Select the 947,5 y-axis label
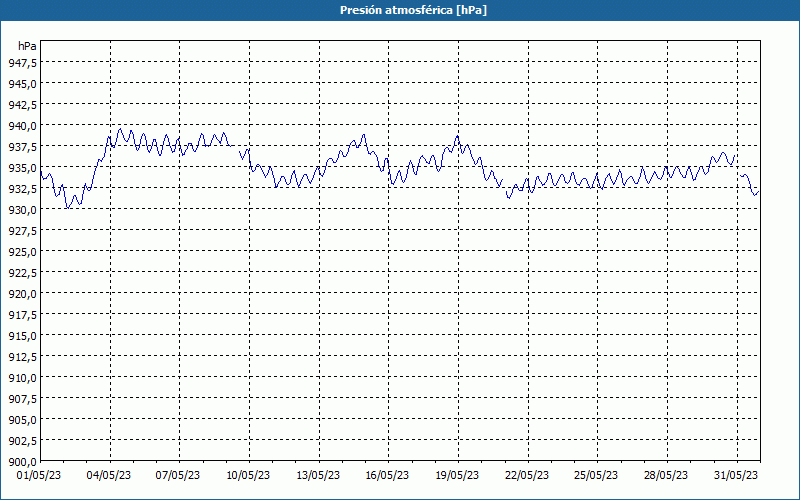The height and width of the screenshot is (500, 800). pyautogui.click(x=22, y=63)
